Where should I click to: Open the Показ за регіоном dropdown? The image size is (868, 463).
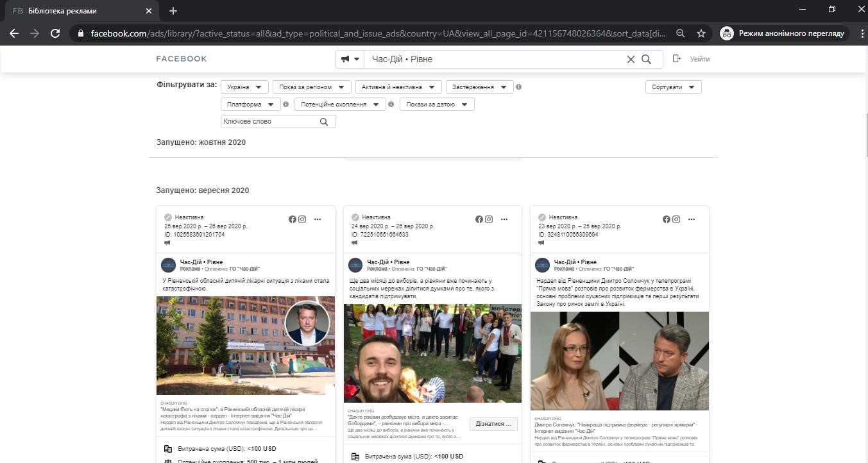click(x=312, y=87)
